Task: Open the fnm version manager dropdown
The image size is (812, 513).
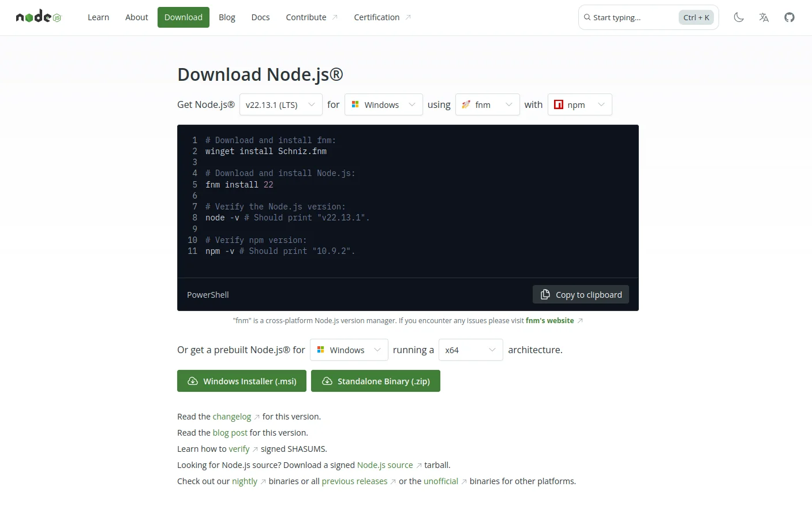Action: 487,105
